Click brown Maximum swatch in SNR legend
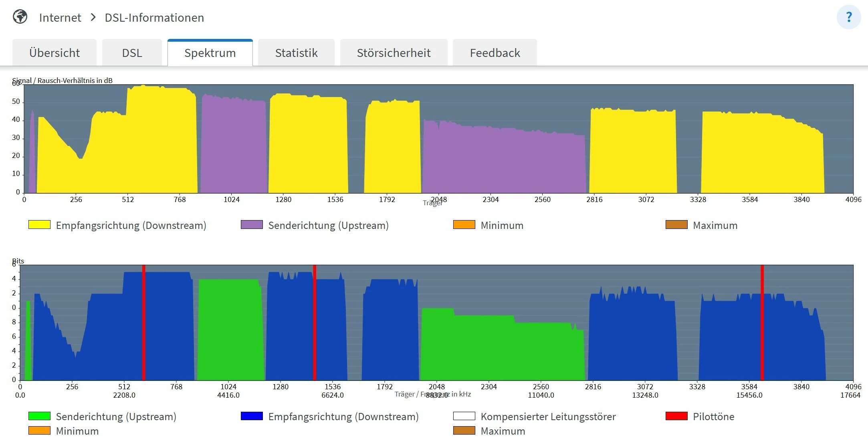868x439 pixels. pos(676,225)
